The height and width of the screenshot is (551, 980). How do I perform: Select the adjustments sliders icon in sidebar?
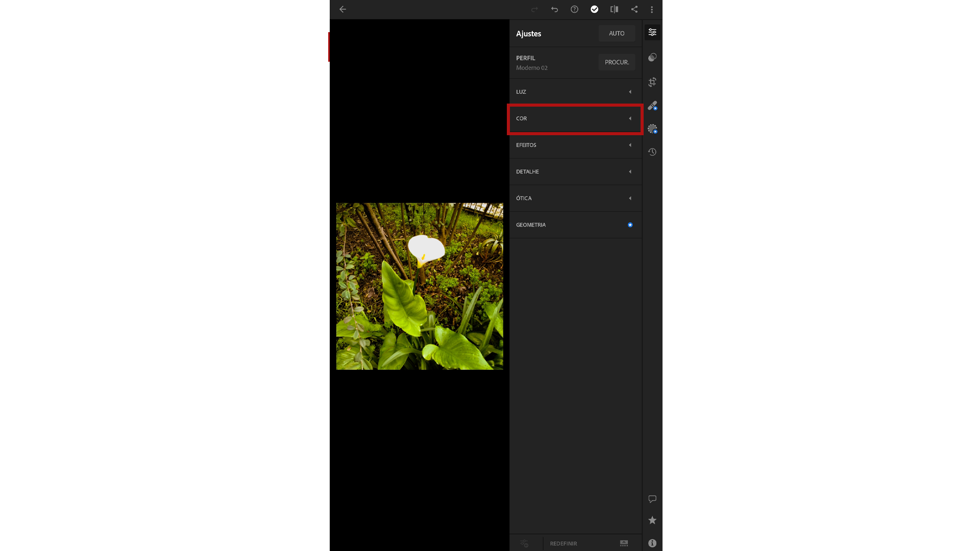tap(652, 32)
